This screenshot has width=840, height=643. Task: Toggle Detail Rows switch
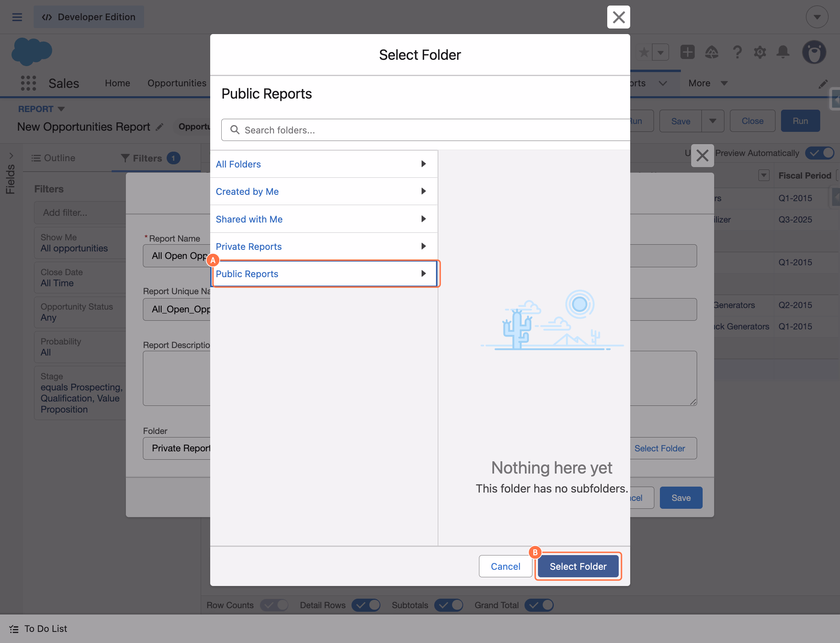[x=366, y=605]
